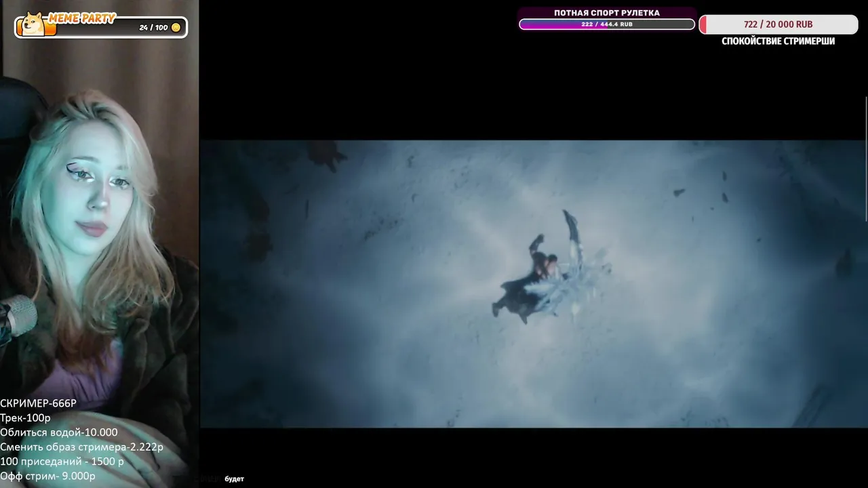
Task: Click the subtitle word будет
Action: coord(234,479)
